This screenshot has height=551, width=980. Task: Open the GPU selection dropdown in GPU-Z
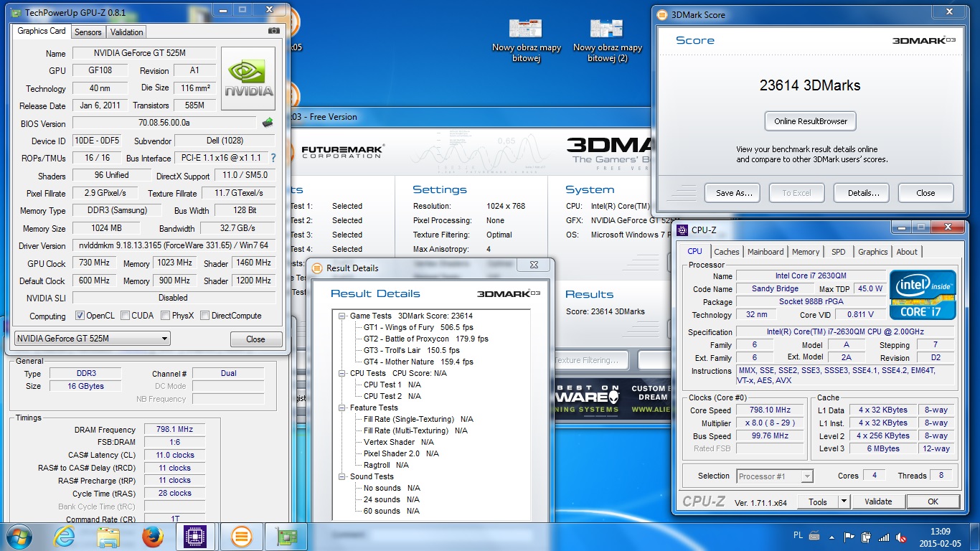pyautogui.click(x=164, y=339)
